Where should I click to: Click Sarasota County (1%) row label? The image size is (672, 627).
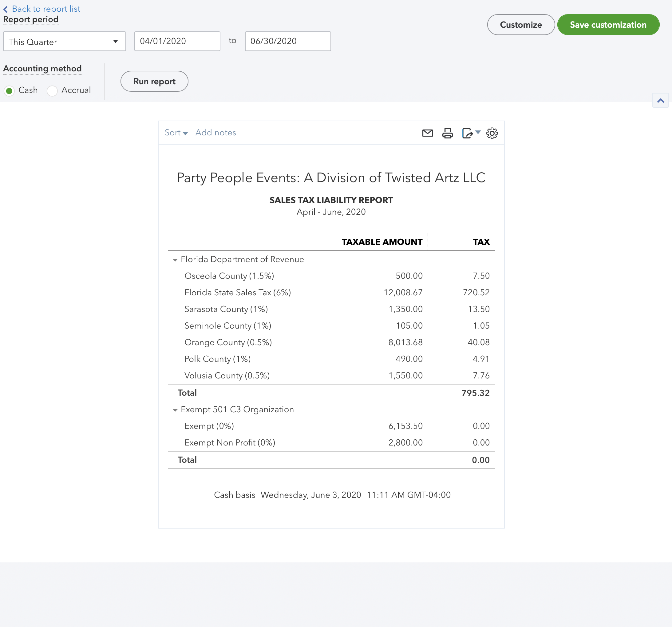(226, 309)
